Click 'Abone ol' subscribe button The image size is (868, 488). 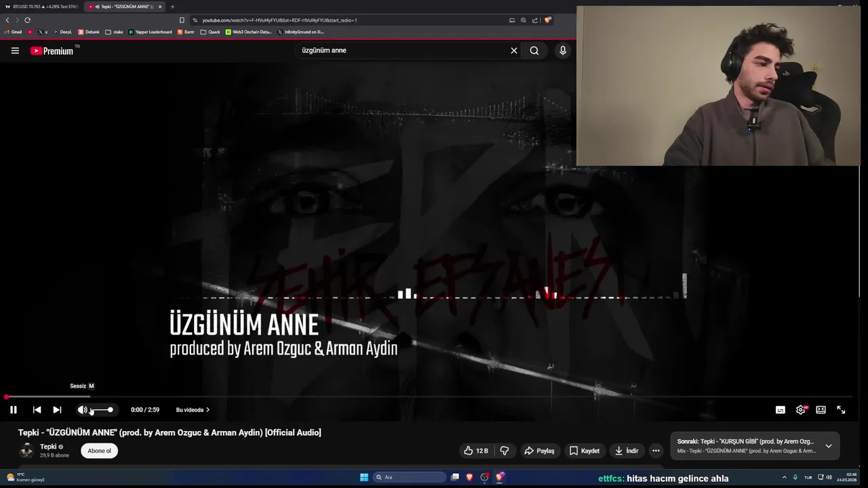[x=99, y=451]
